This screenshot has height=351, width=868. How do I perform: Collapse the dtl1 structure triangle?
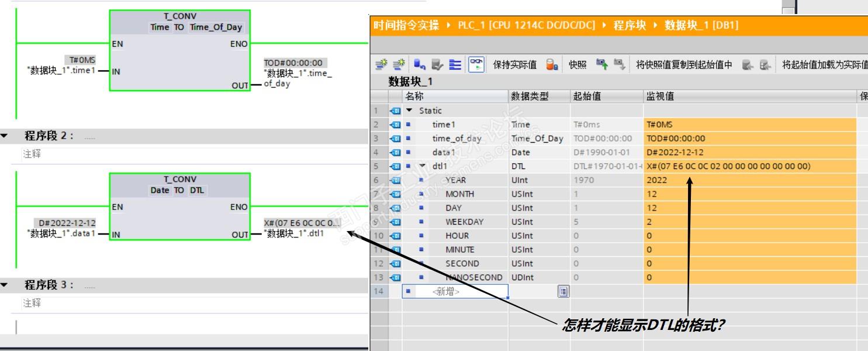click(x=423, y=166)
